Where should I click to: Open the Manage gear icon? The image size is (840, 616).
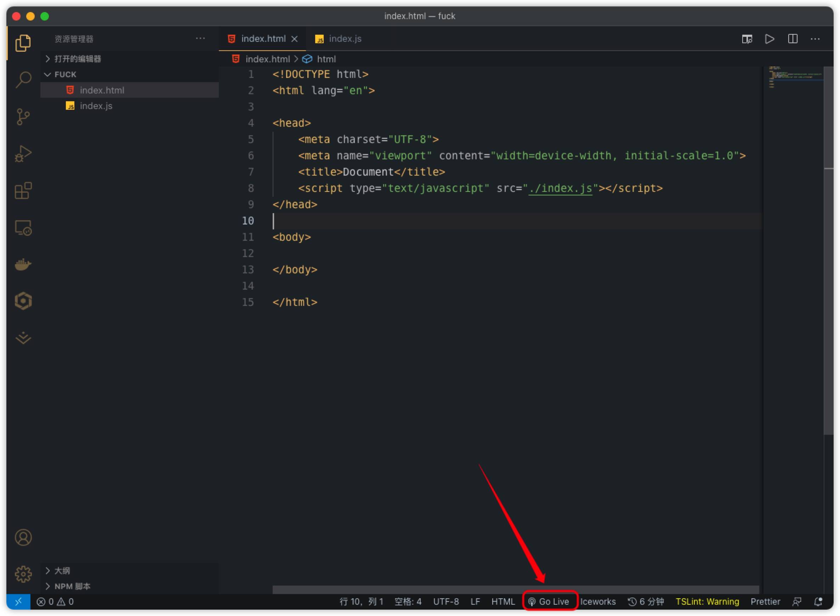[23, 574]
